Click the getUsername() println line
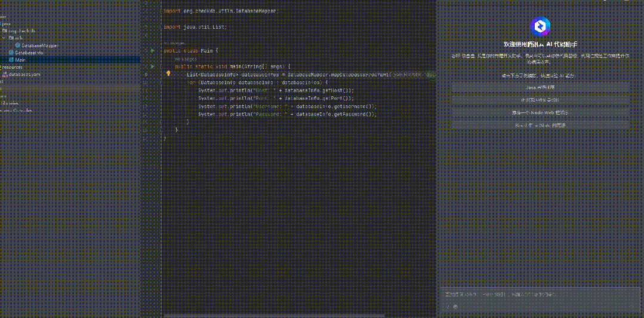644x318 pixels. 288,106
